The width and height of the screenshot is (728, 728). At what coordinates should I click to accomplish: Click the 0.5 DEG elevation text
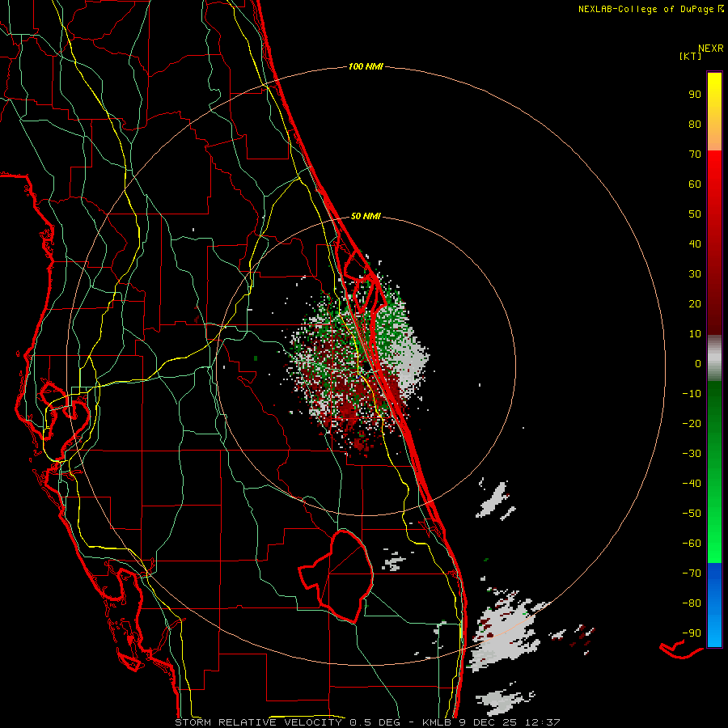pos(377,722)
